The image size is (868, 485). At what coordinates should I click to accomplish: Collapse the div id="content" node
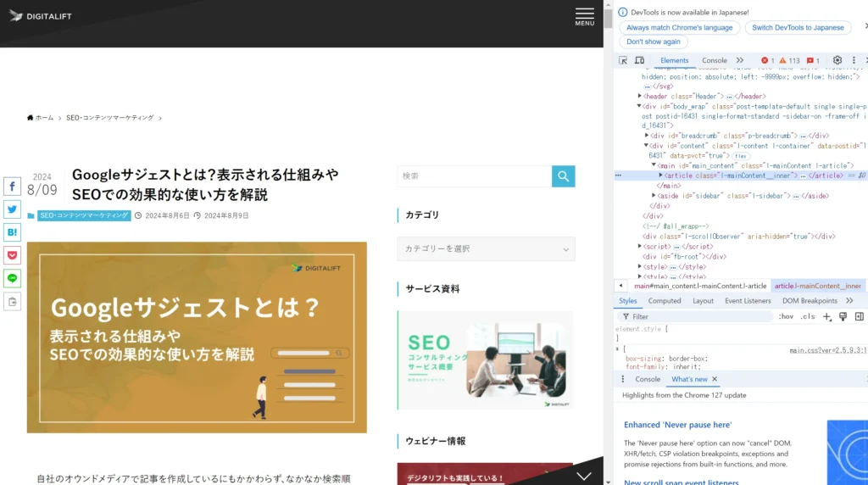pos(646,145)
